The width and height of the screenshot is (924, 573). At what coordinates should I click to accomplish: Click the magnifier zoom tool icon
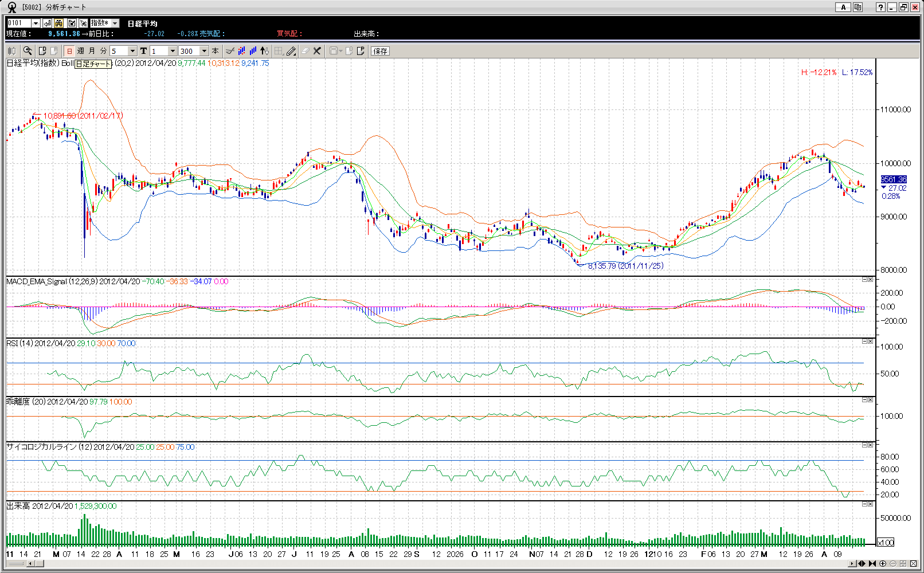click(28, 51)
